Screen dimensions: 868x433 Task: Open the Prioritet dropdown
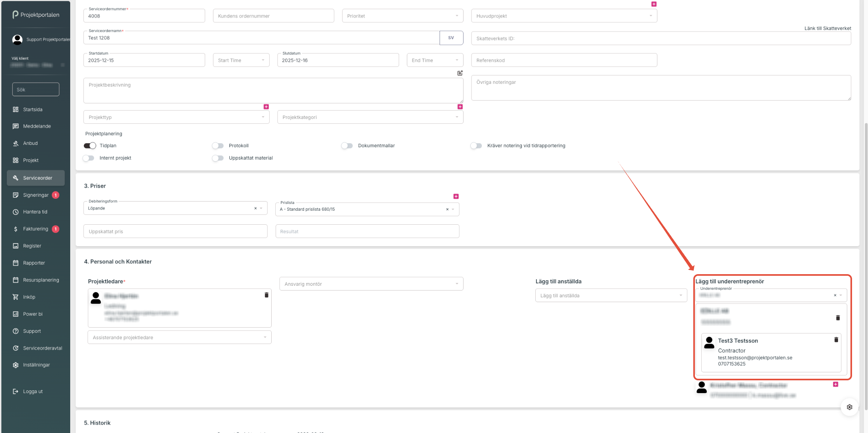point(402,16)
